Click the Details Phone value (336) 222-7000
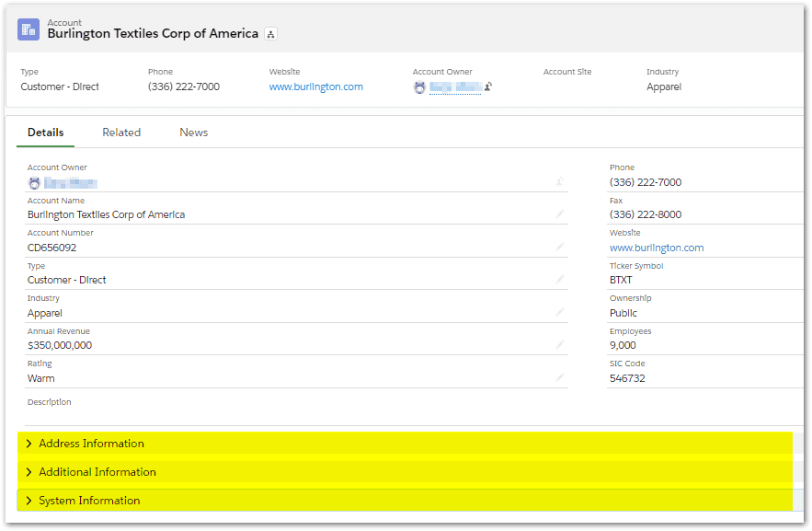 tap(646, 182)
